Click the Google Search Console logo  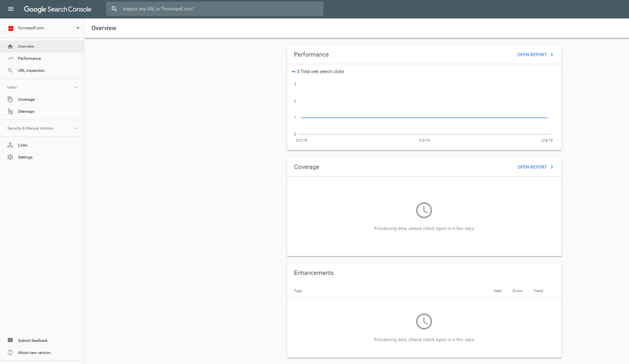coord(58,9)
